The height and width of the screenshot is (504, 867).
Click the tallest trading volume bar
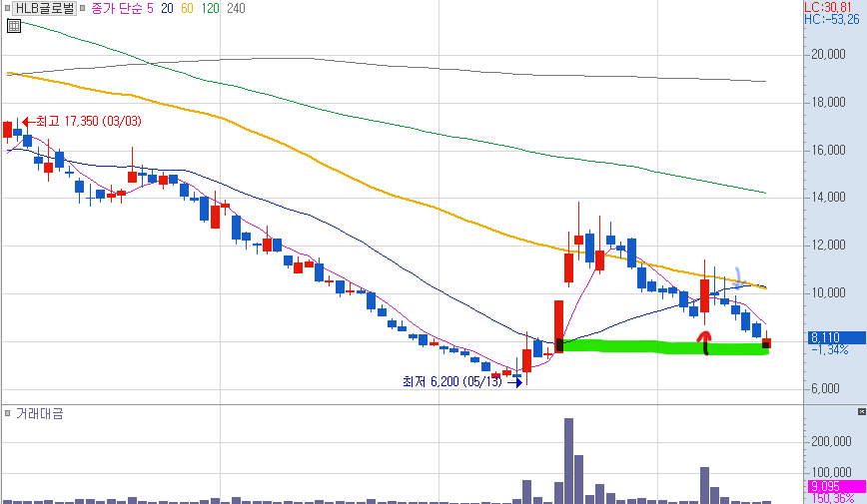568,461
